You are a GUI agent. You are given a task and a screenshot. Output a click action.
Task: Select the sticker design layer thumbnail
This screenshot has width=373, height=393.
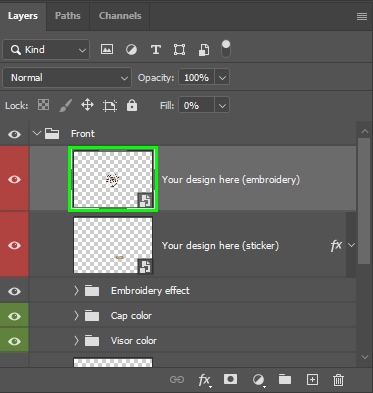113,245
